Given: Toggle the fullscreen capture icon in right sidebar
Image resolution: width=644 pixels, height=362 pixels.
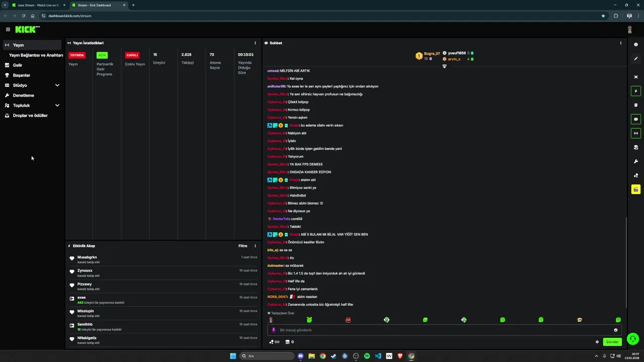Looking at the screenshot, I should pos(636,77).
